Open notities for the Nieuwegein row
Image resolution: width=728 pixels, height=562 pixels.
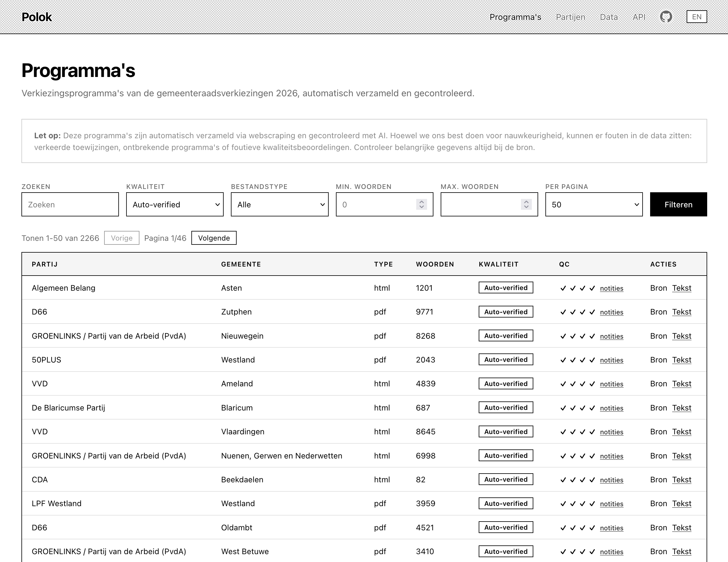[x=612, y=336]
